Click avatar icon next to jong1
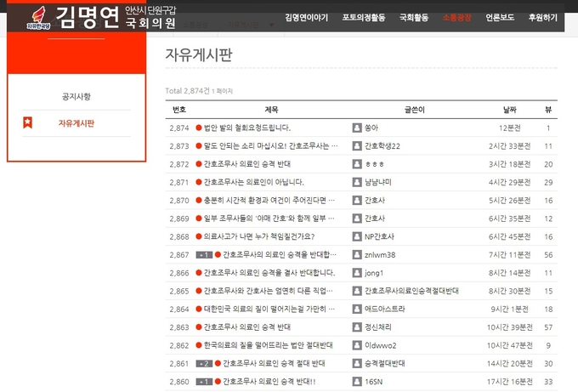This screenshot has width=578, height=392. 357,273
